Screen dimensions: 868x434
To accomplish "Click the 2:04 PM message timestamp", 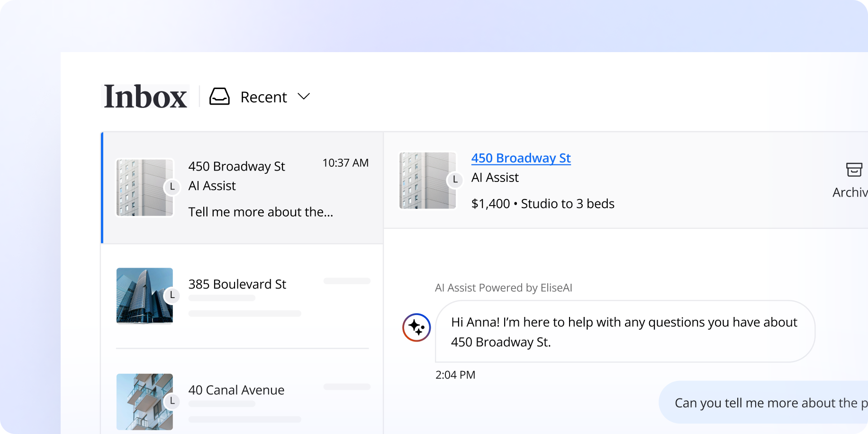I will [455, 375].
